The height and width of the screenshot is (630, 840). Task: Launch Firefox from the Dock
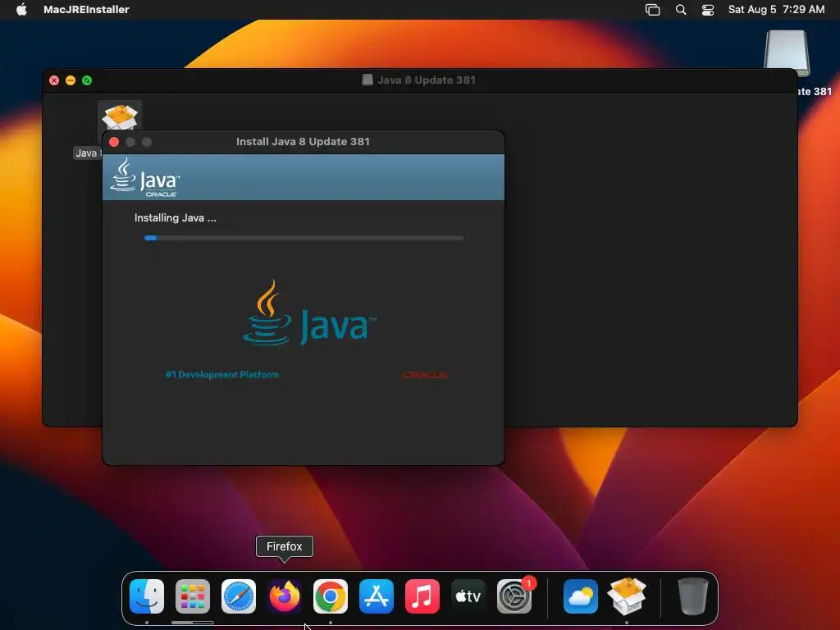285,596
